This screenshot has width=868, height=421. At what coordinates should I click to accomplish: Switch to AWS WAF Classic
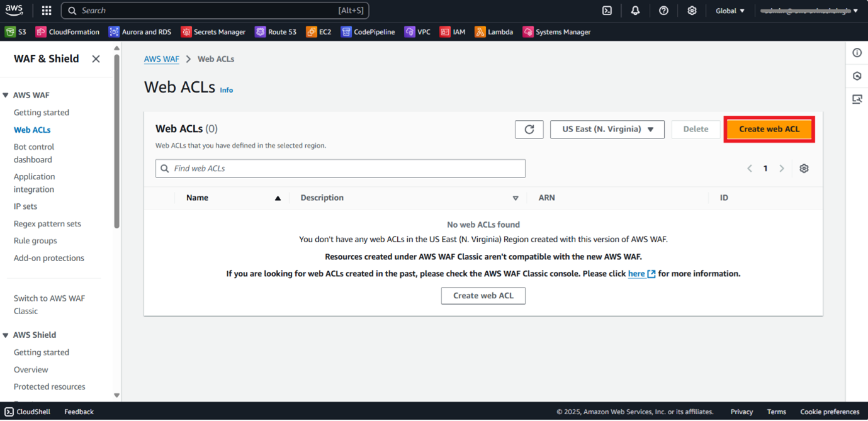(x=49, y=305)
